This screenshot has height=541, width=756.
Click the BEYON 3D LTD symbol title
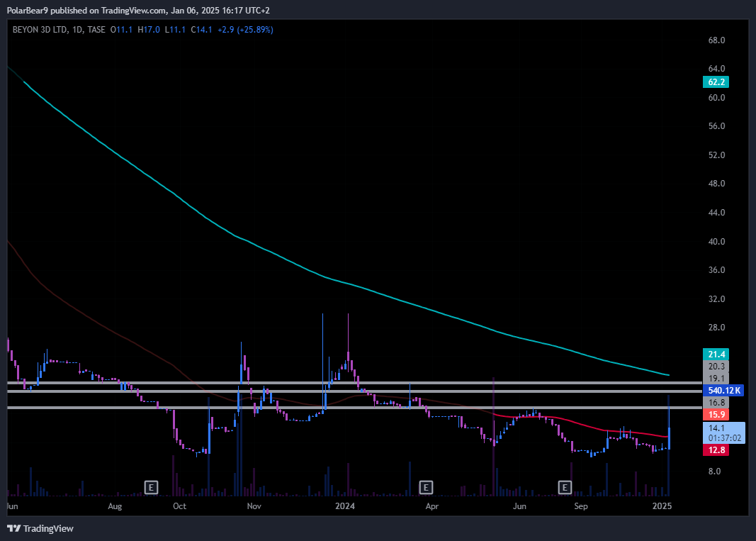click(x=40, y=30)
